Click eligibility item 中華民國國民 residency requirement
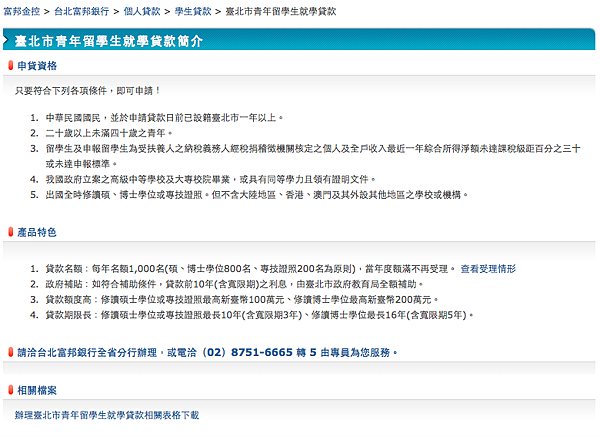This screenshot has width=600, height=437. (x=165, y=118)
